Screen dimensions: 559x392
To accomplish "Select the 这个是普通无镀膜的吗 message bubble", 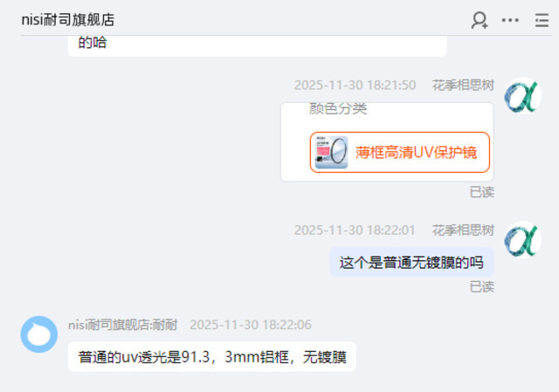I will coord(411,262).
